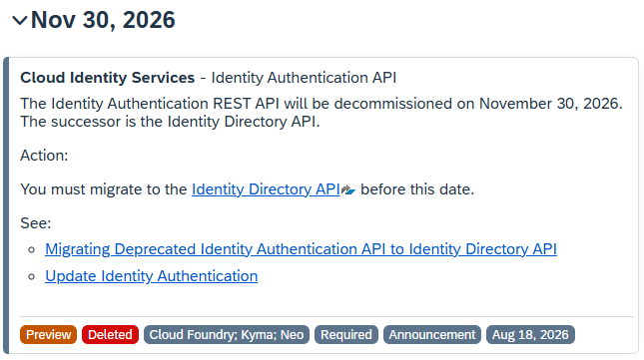
Task: Select the Cloud Foundry; Kyma; Neo tag
Action: point(227,335)
